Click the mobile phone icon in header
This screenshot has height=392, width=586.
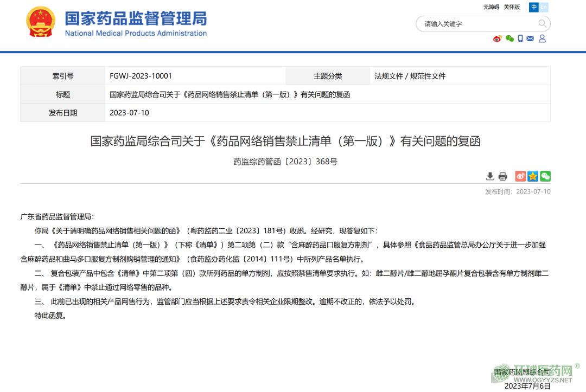click(520, 38)
